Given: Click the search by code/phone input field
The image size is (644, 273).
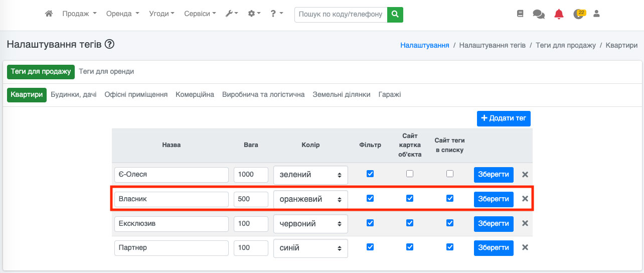Looking at the screenshot, I should click(341, 15).
